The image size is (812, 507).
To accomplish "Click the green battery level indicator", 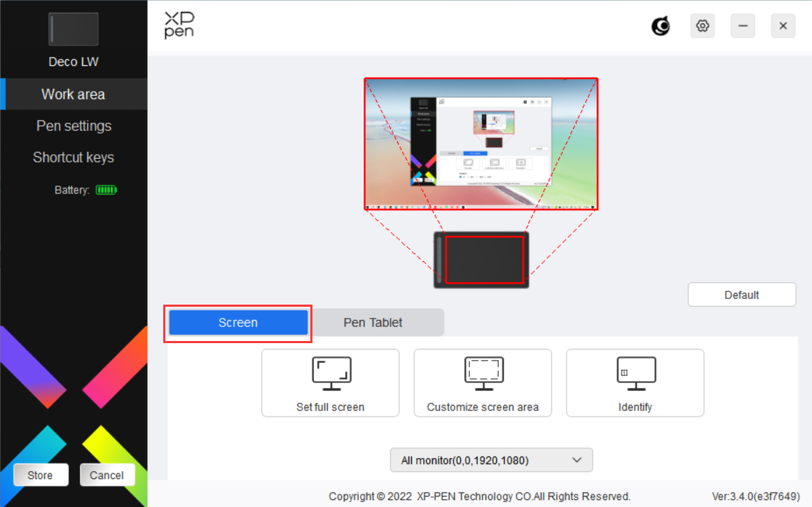I will 106,190.
